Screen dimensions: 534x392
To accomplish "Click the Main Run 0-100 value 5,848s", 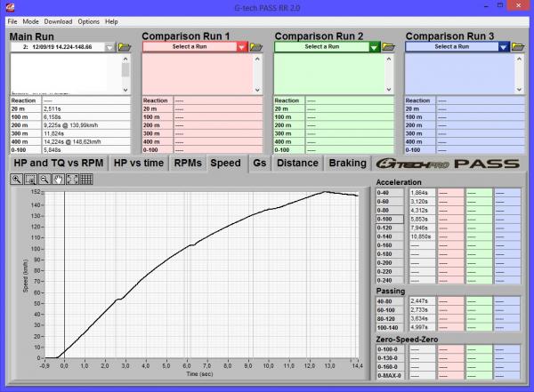I will [x=86, y=150].
